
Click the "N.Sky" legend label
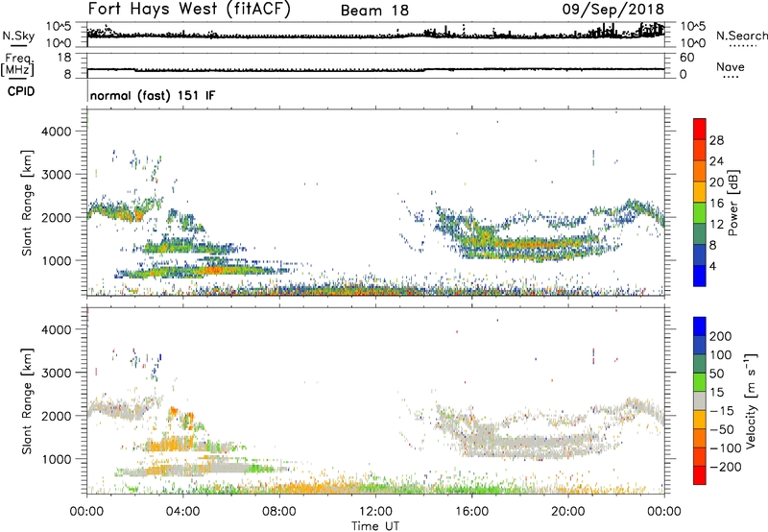pyautogui.click(x=18, y=36)
